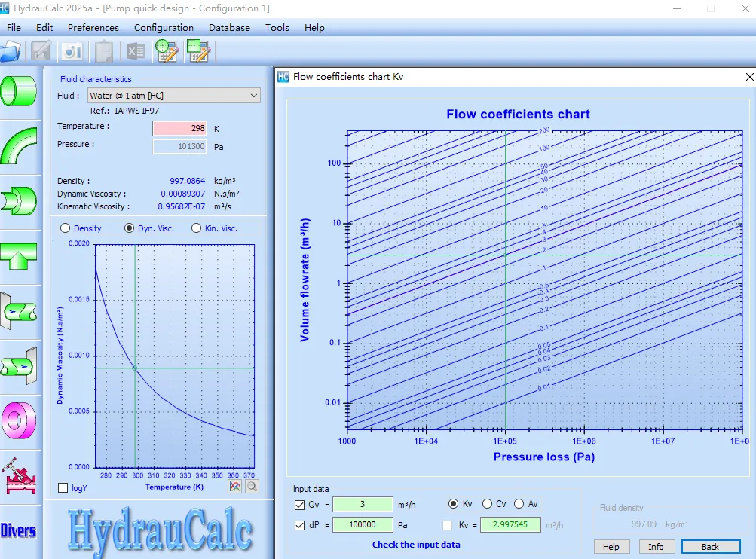Select the pink orifice ring component icon
This screenshot has width=756, height=559.
[19, 420]
